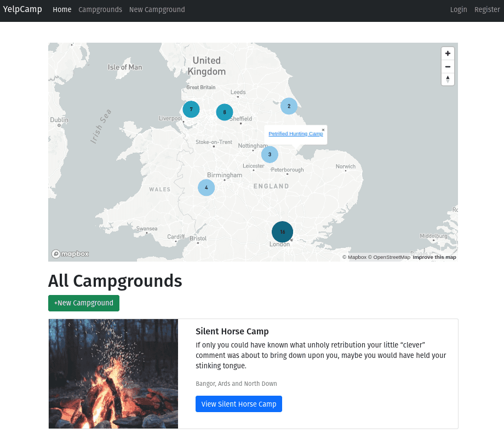Open the cluster marker showing 16
Viewport: 504px width, 434px height.
click(x=282, y=232)
